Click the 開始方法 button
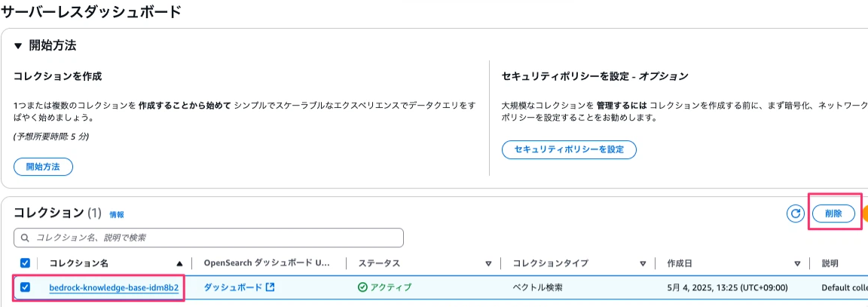Image resolution: width=868 pixels, height=307 pixels. (x=43, y=166)
